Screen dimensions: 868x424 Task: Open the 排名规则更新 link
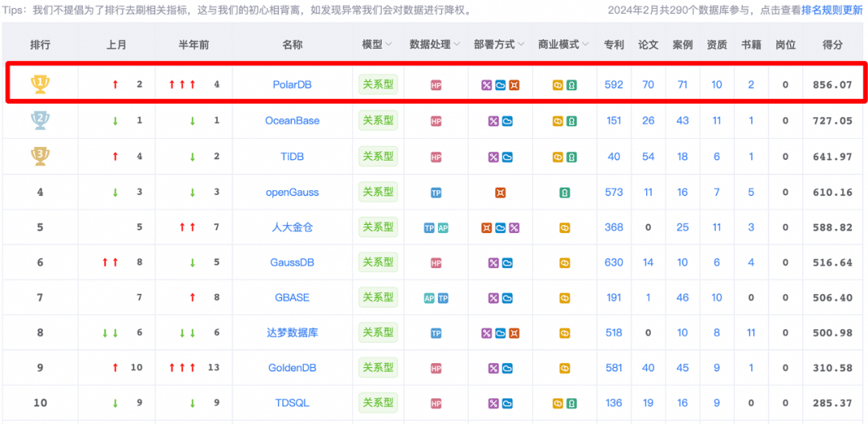pos(832,10)
